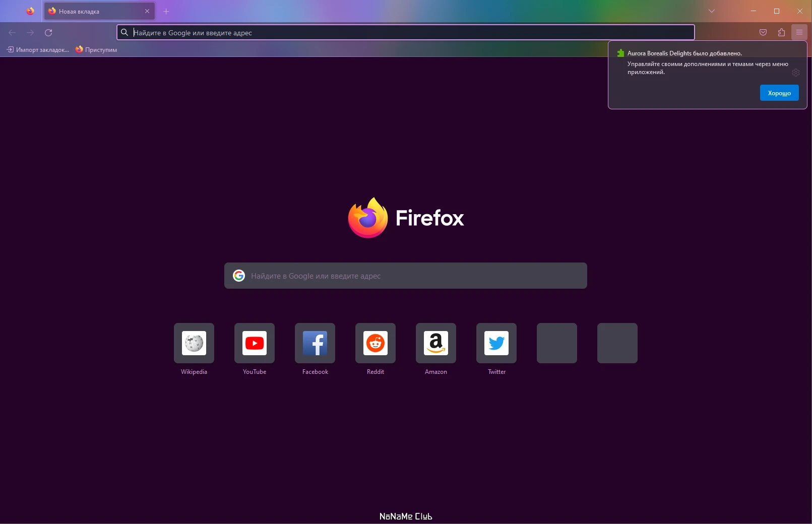The image size is (812, 524).
Task: Click the Aurora Borealis Delights notification title
Action: [684, 53]
